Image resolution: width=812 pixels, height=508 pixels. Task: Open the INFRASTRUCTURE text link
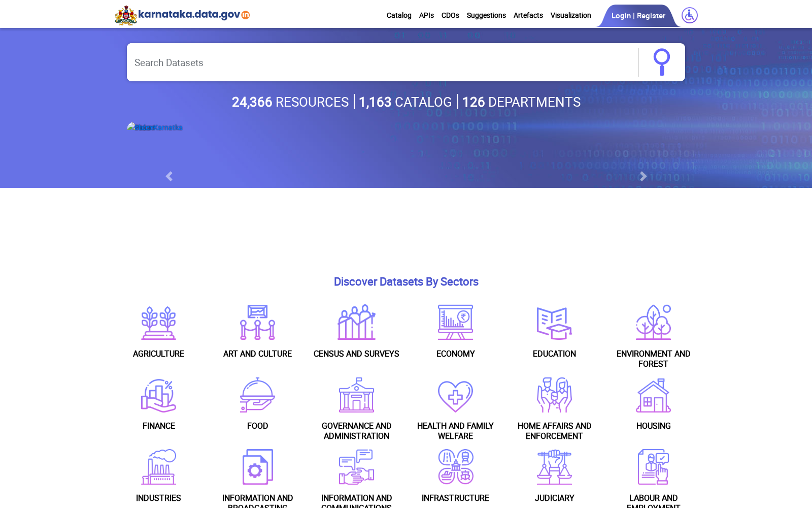[455, 498]
